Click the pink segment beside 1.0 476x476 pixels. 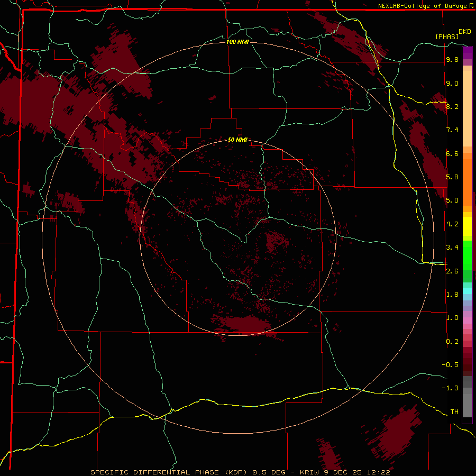pyautogui.click(x=467, y=321)
